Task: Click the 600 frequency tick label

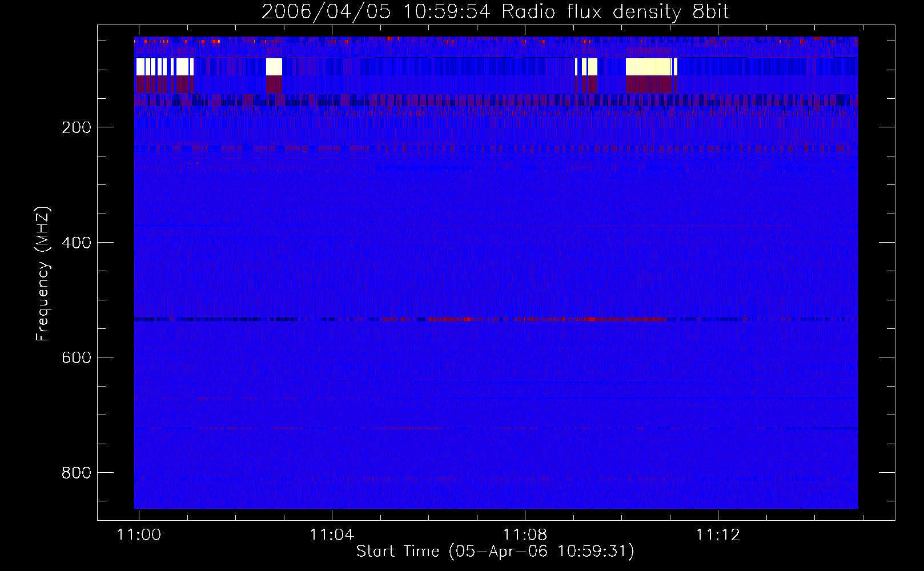Action: click(77, 357)
